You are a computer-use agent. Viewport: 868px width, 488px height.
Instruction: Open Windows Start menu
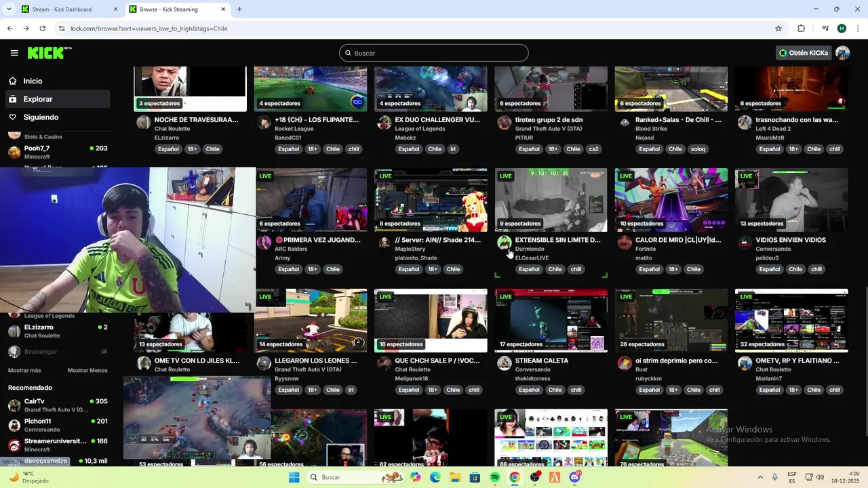click(x=294, y=477)
